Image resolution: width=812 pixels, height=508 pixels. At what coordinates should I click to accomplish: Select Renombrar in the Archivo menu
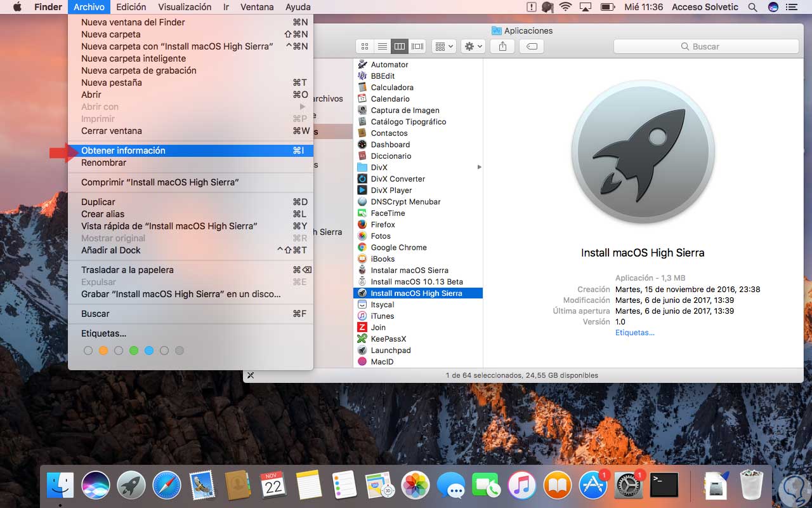[190, 163]
